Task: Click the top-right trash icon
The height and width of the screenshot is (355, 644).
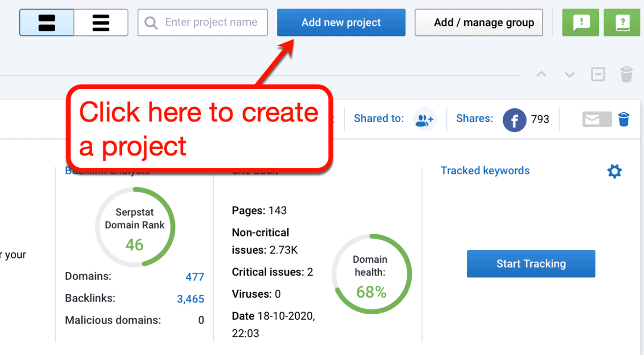Action: 626,75
